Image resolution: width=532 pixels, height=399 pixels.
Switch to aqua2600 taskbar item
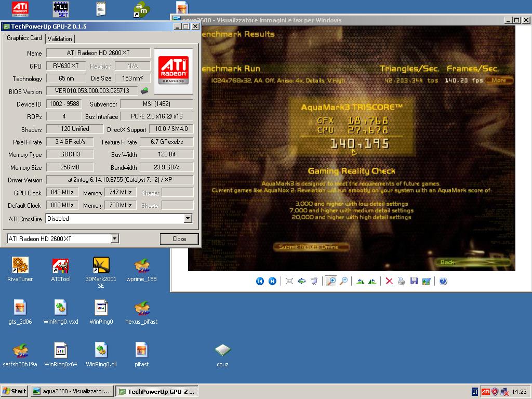tap(72, 391)
